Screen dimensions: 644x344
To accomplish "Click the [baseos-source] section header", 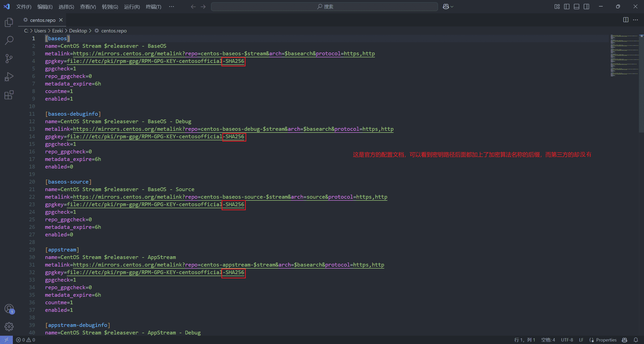I will (68, 182).
